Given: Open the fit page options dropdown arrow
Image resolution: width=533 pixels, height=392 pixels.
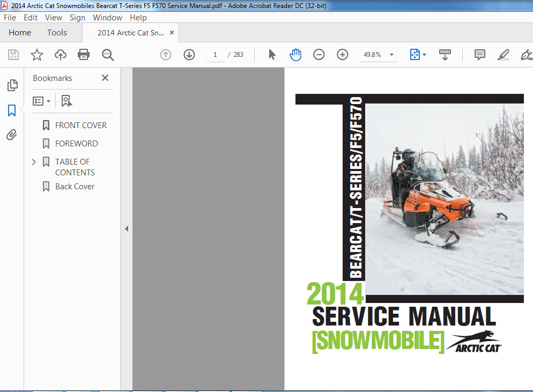Looking at the screenshot, I should pyautogui.click(x=424, y=55).
